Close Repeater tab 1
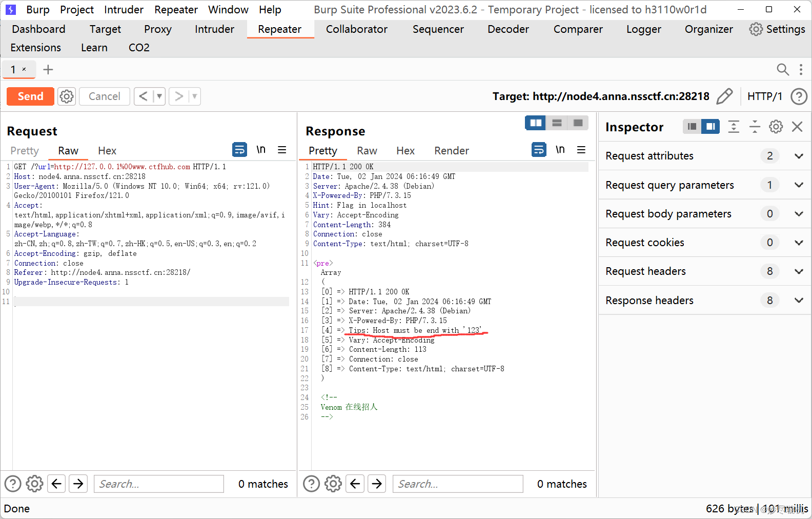Viewport: 812px width, 519px height. click(x=24, y=69)
